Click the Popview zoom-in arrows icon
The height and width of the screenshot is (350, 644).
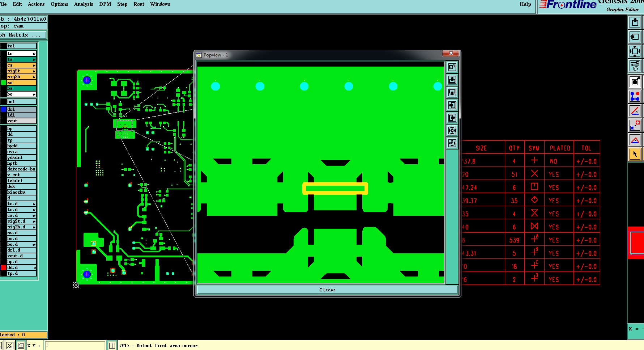click(452, 130)
